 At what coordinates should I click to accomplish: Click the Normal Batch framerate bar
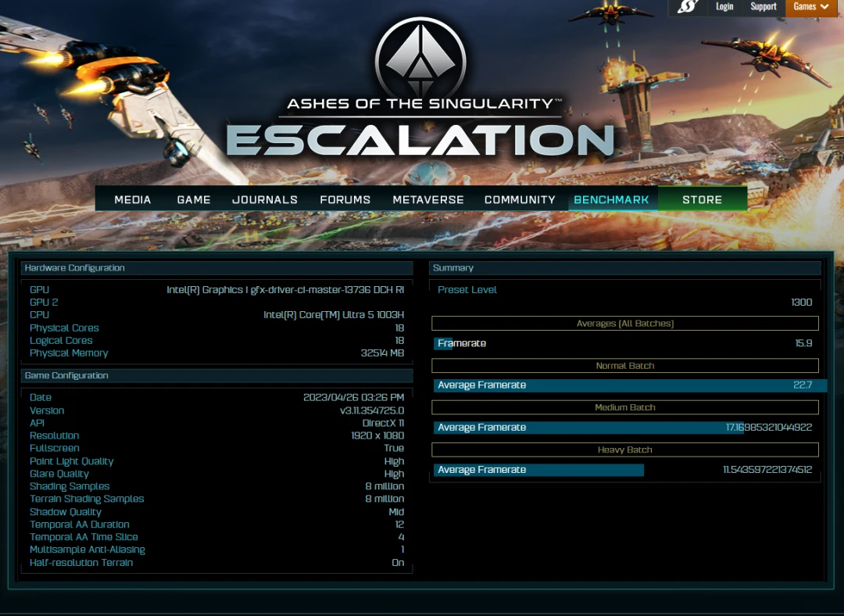[631, 385]
